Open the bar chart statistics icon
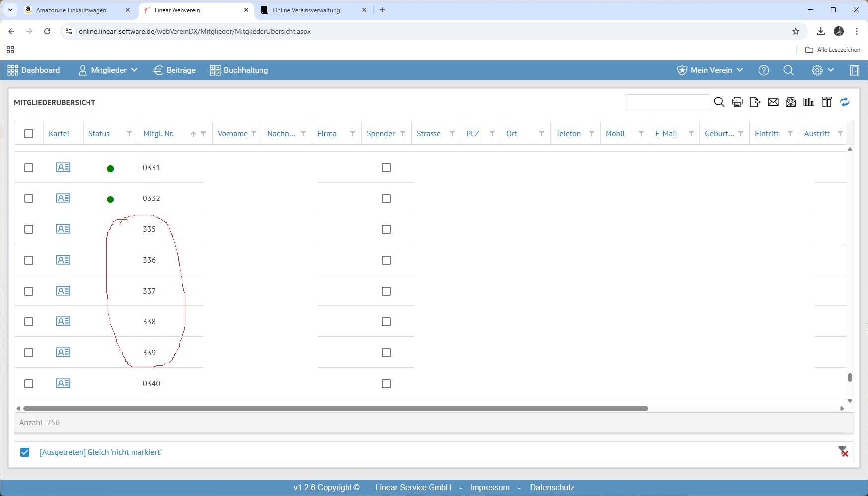Image resolution: width=868 pixels, height=496 pixels. (809, 102)
